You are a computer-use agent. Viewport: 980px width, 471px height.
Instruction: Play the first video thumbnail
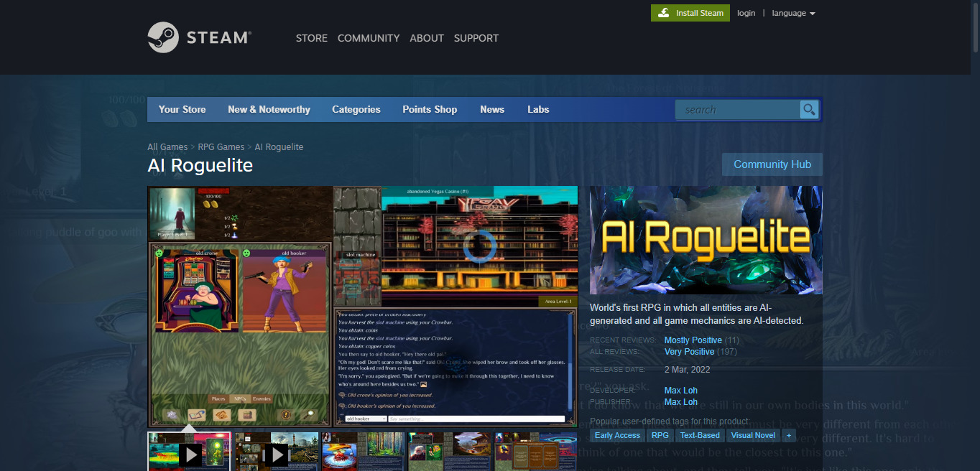pyautogui.click(x=190, y=452)
